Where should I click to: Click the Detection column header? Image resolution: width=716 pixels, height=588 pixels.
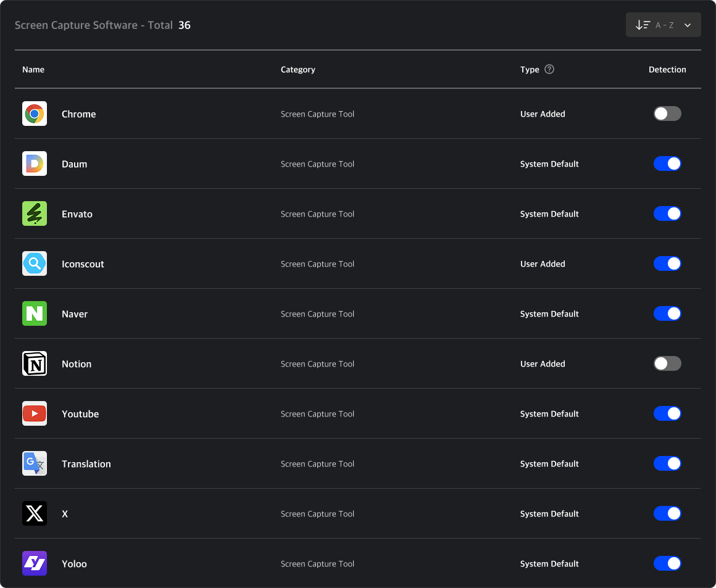pos(667,70)
